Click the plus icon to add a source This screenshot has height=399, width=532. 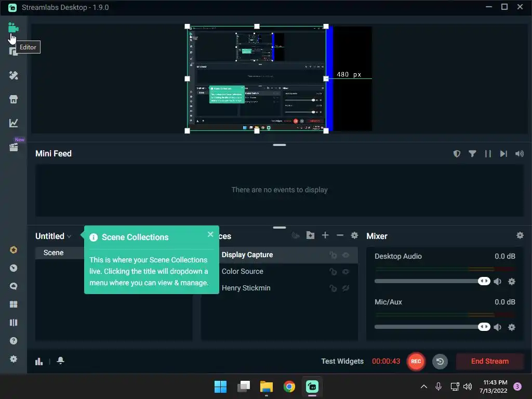(325, 235)
